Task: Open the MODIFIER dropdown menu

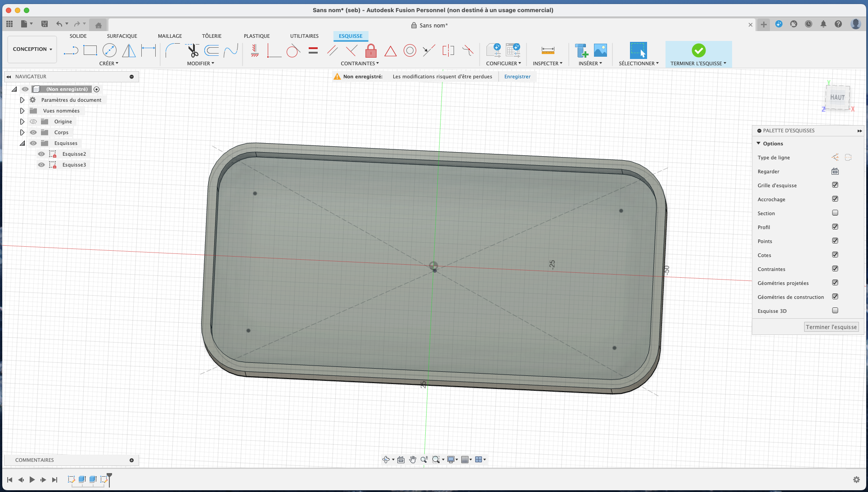Action: click(x=201, y=63)
